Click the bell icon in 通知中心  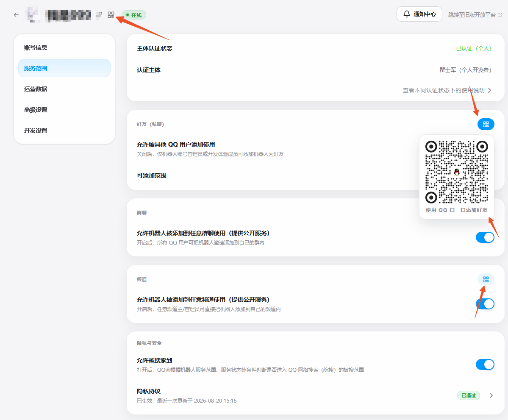click(407, 14)
